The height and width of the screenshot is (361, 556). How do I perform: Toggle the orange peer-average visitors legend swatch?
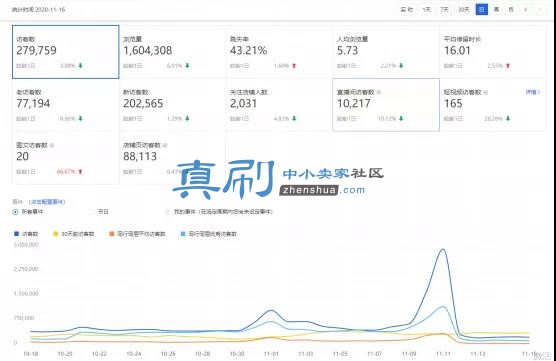tap(112, 234)
